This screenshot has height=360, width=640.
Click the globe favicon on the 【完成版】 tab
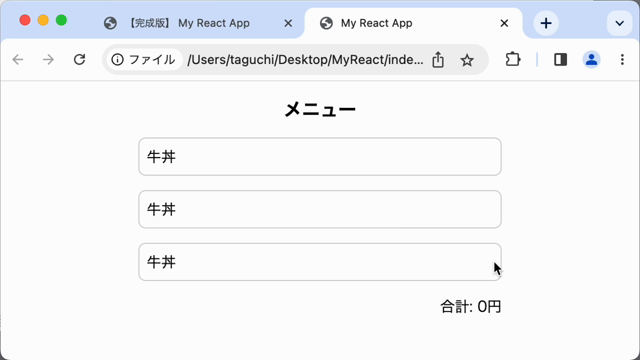(x=110, y=23)
